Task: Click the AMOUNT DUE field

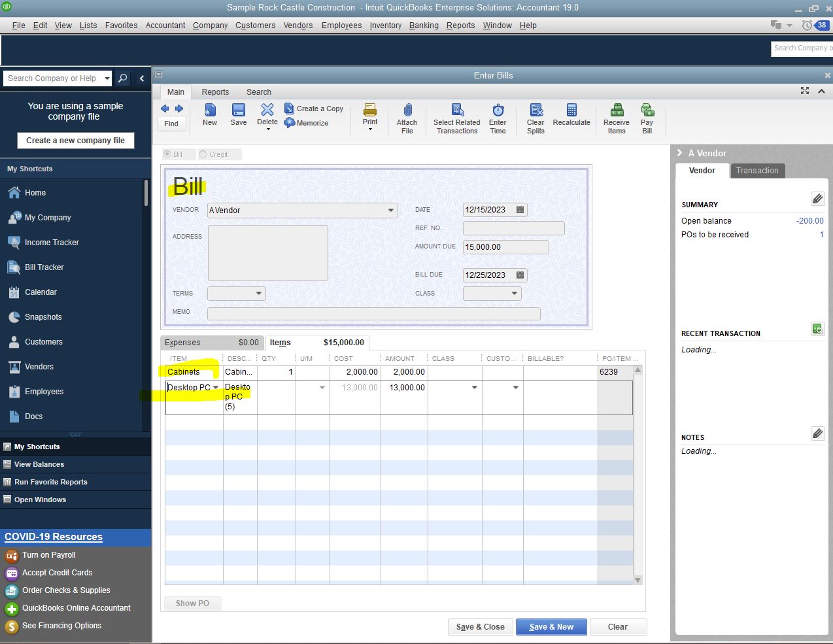Action: pos(505,247)
